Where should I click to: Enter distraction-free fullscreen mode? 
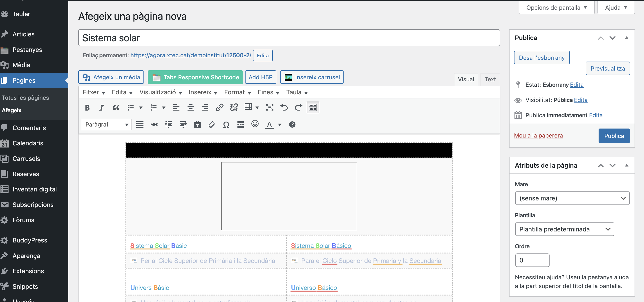[270, 108]
